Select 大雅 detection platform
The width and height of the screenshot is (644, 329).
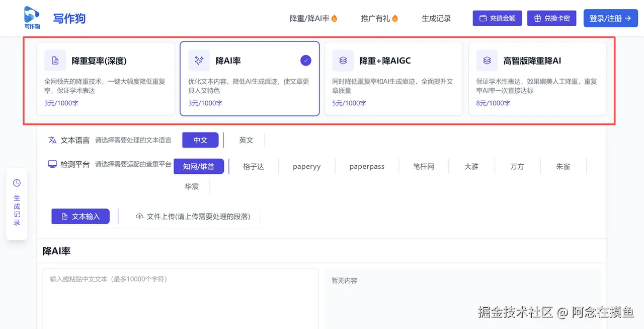pos(471,166)
